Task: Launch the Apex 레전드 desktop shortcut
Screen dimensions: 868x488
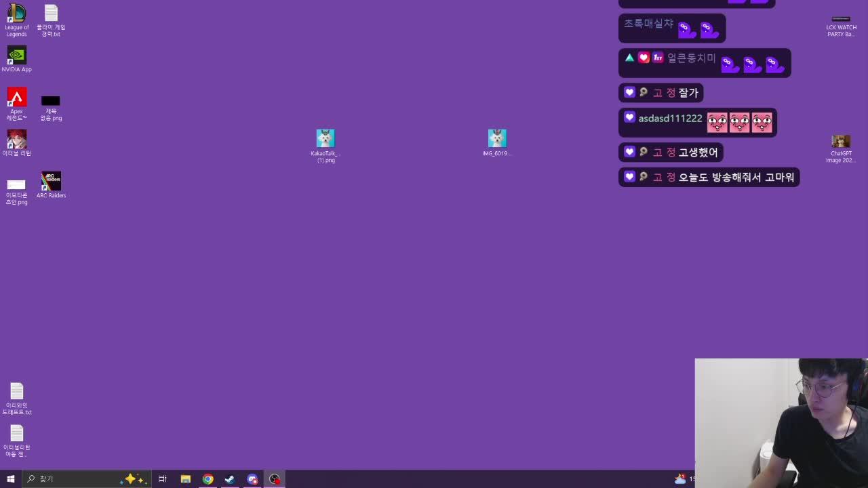Action: pyautogui.click(x=17, y=104)
